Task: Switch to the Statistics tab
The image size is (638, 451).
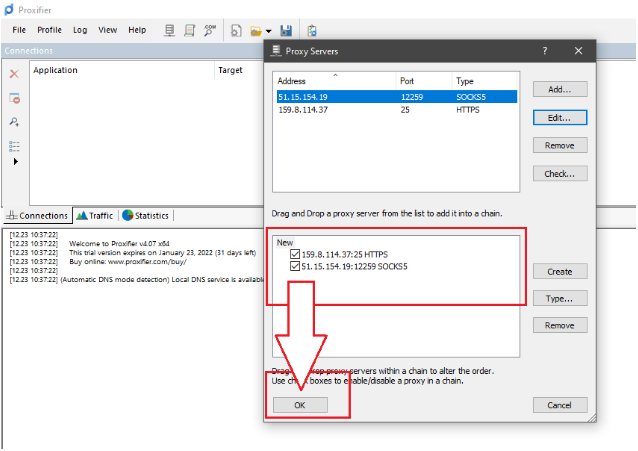Action: click(x=146, y=215)
